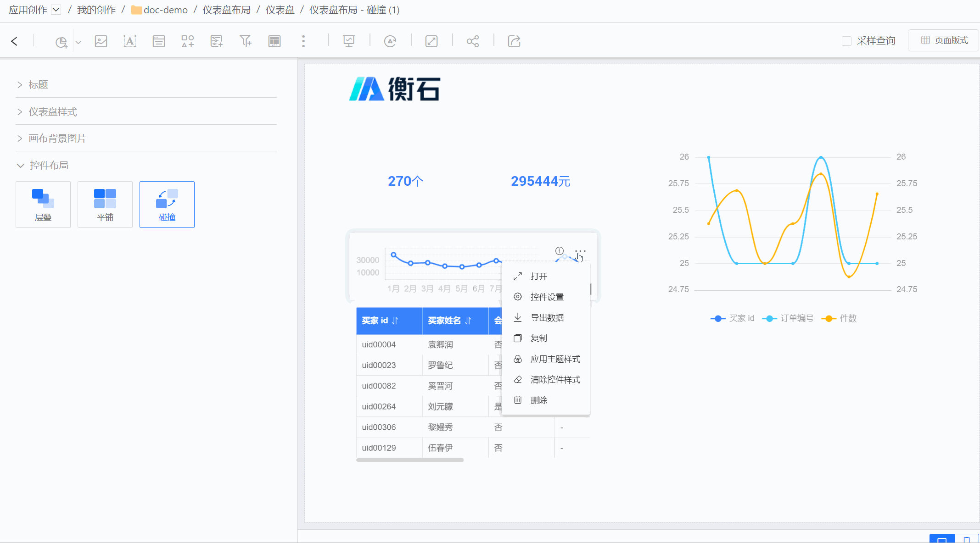Select the 层叠 layout option
Viewport: 980px width, 543px height.
(x=43, y=205)
